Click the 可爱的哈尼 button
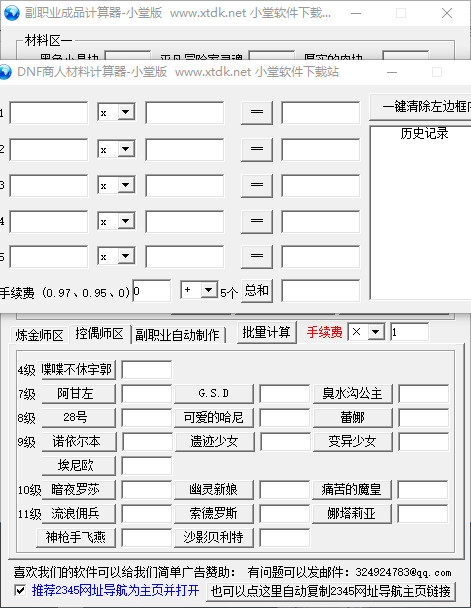The image size is (471, 608). [x=214, y=418]
